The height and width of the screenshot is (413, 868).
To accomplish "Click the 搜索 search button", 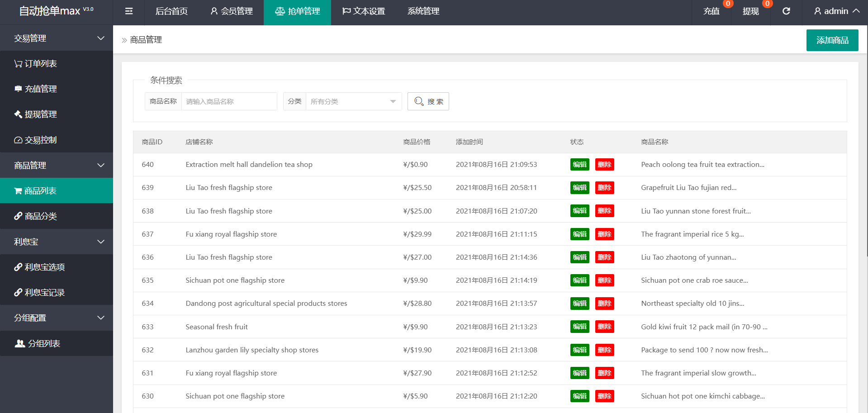I will [x=428, y=102].
